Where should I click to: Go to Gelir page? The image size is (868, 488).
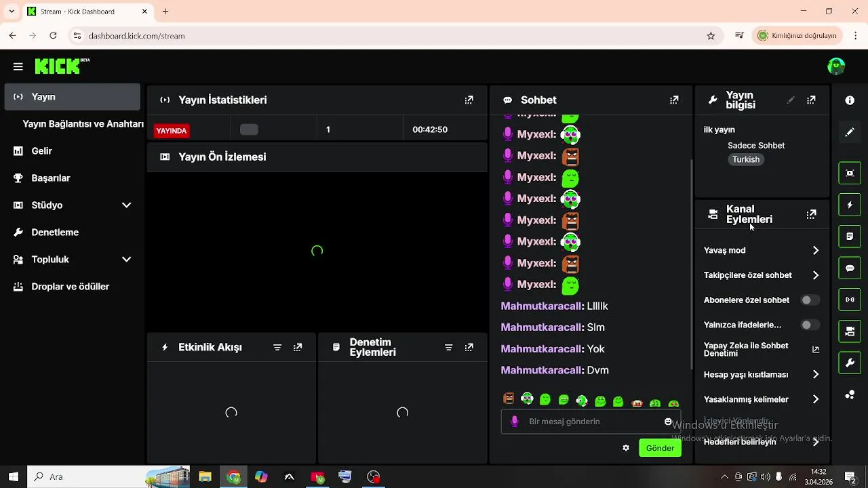coord(73,151)
